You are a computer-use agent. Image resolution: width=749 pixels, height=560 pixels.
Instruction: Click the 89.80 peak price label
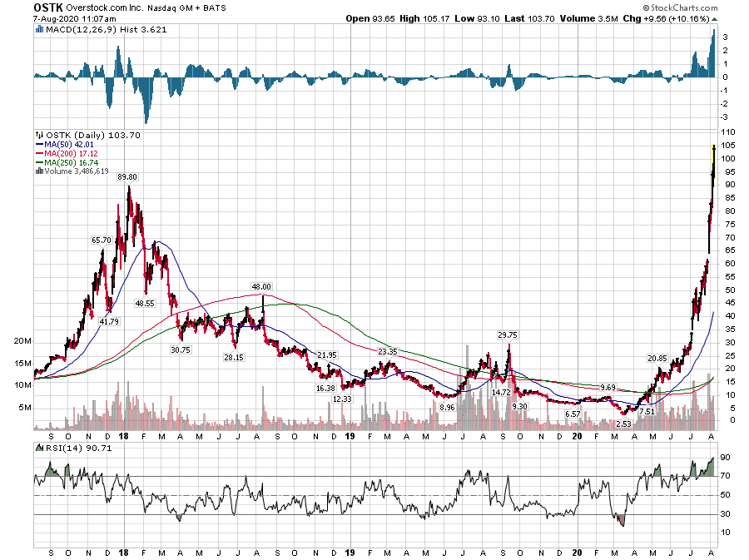coord(127,176)
